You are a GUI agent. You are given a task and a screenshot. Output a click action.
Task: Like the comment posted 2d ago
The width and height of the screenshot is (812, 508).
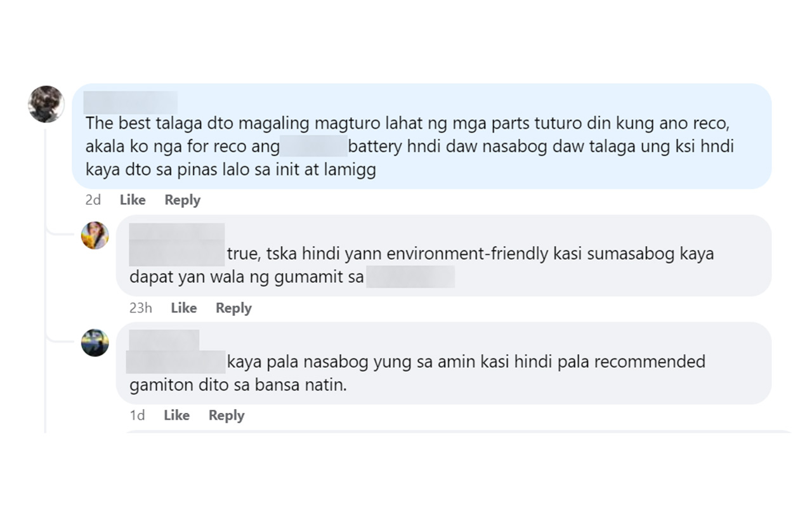coord(133,200)
